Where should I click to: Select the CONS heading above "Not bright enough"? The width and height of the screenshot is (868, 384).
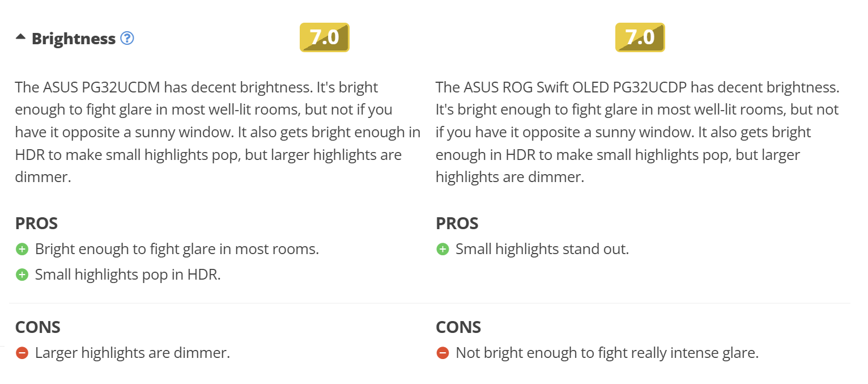point(458,327)
